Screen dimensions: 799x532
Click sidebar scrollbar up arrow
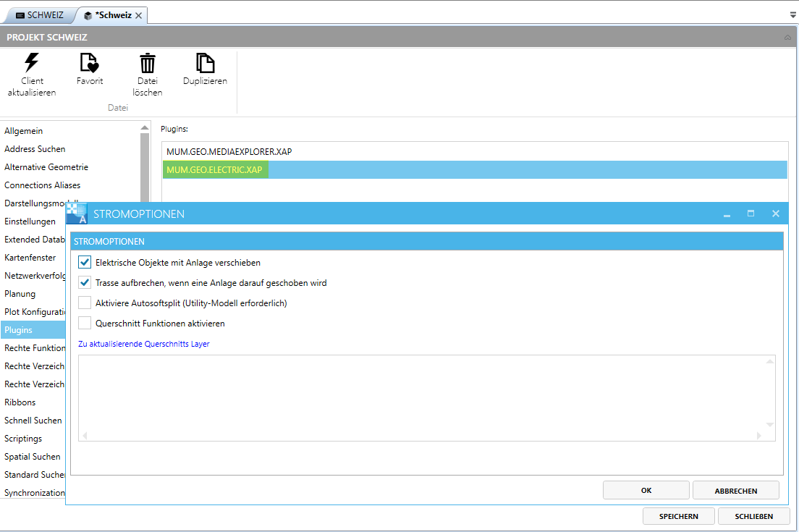145,127
